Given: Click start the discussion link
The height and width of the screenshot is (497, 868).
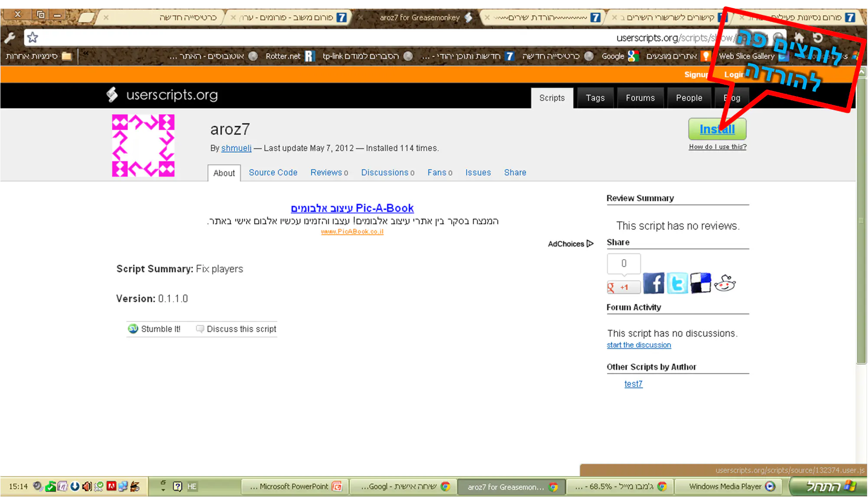Looking at the screenshot, I should [x=639, y=345].
